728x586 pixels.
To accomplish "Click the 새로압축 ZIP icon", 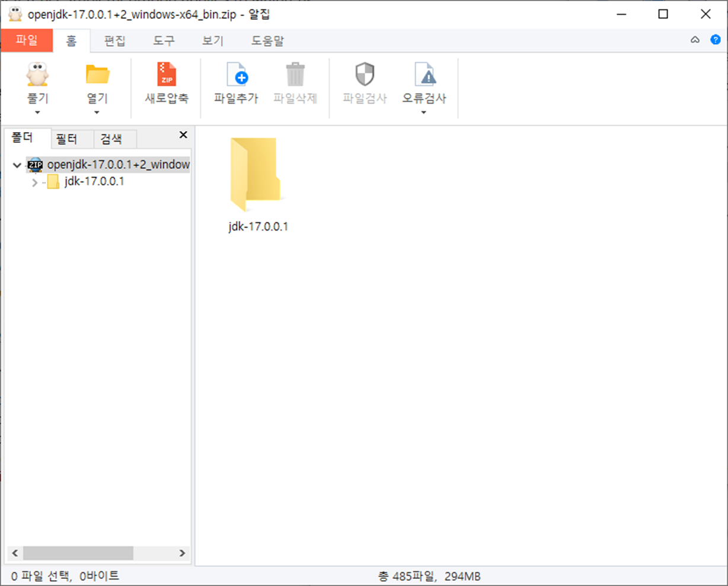I will click(167, 75).
